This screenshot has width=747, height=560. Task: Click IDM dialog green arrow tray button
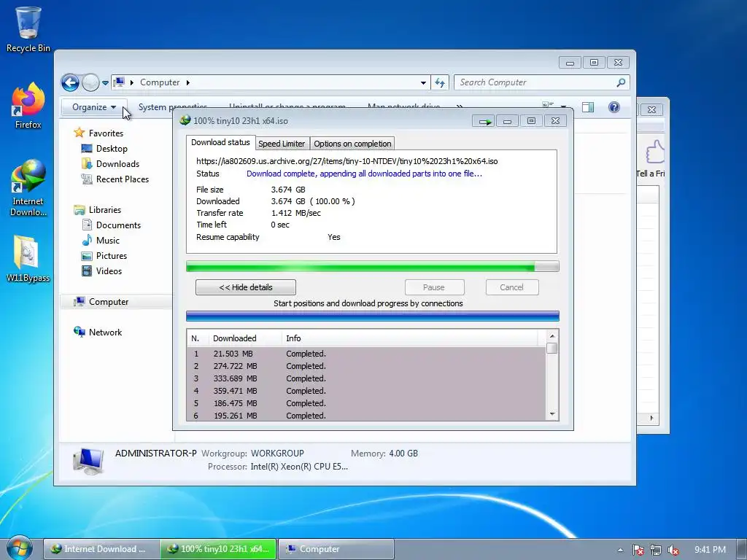pyautogui.click(x=484, y=122)
